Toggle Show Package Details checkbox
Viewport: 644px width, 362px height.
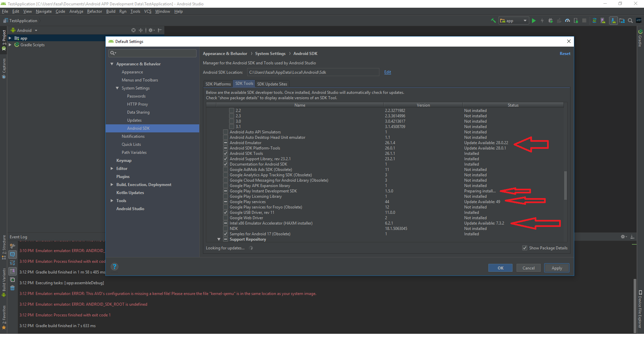525,248
